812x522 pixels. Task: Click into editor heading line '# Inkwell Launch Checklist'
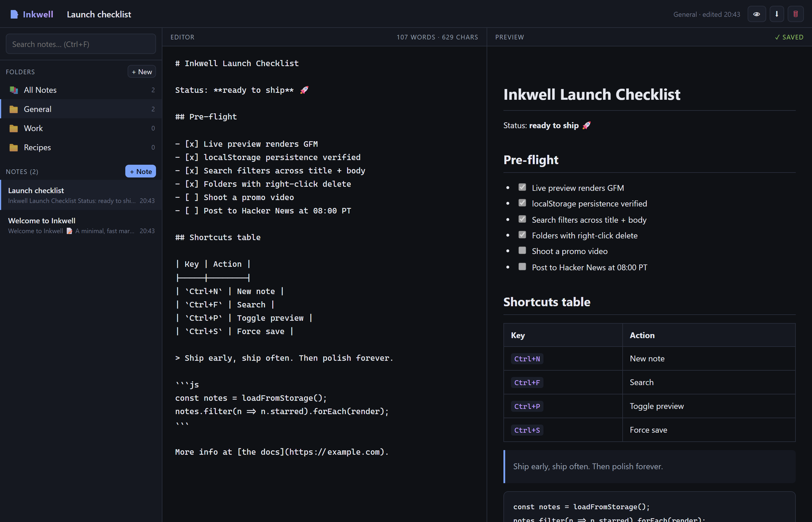[237, 64]
